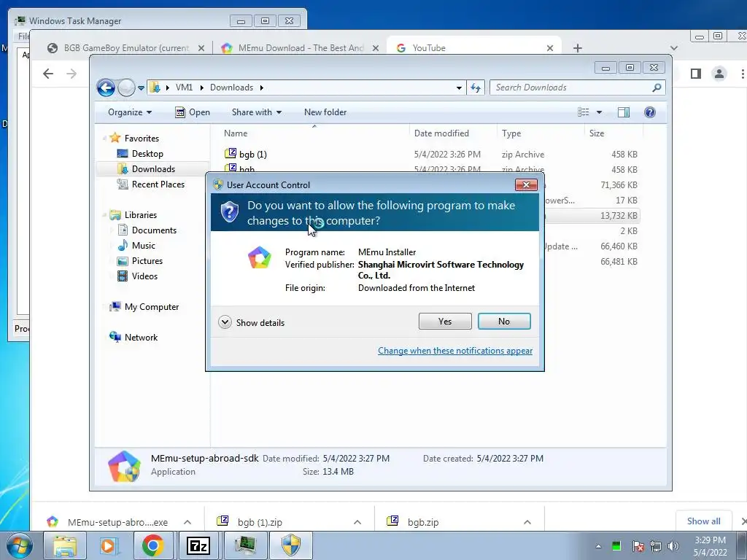
Task: Click Show all downloads button
Action: coord(704,521)
